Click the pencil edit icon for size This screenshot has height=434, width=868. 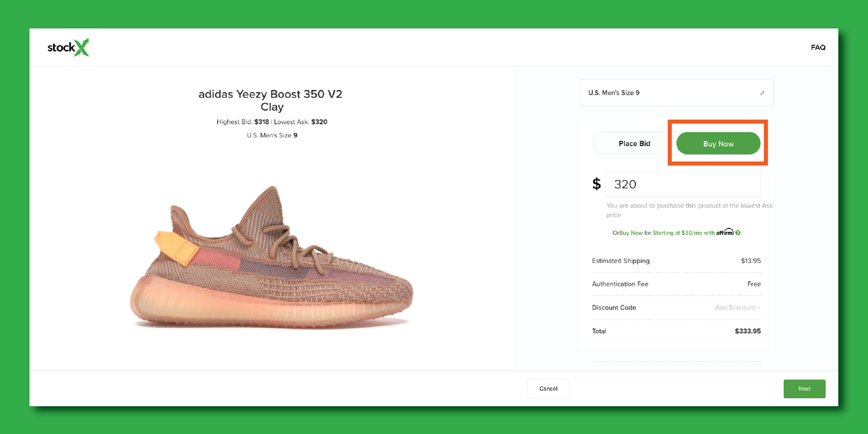coord(762,93)
